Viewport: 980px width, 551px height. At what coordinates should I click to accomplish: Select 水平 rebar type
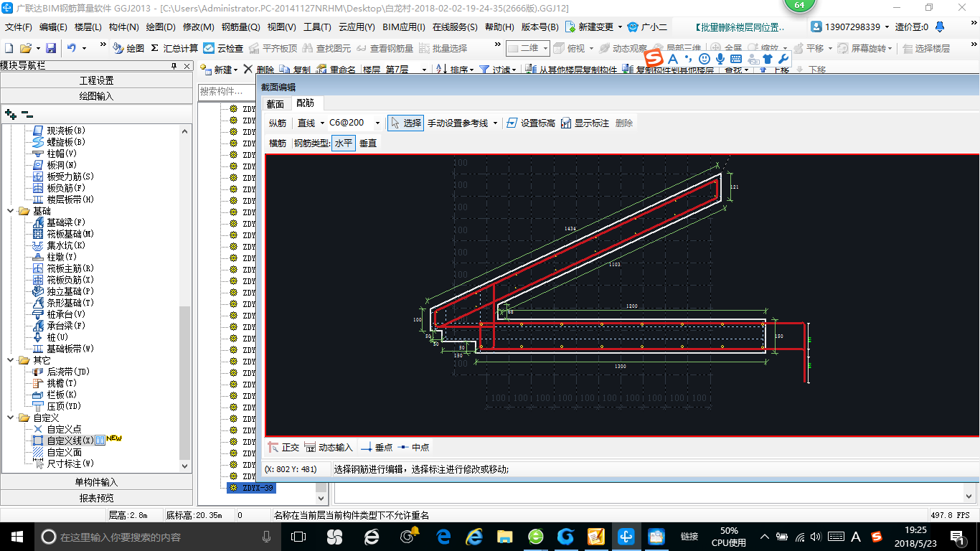tap(344, 143)
